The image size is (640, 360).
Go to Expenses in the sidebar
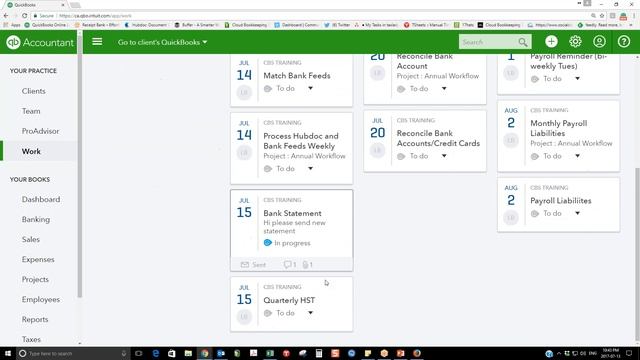pos(38,259)
